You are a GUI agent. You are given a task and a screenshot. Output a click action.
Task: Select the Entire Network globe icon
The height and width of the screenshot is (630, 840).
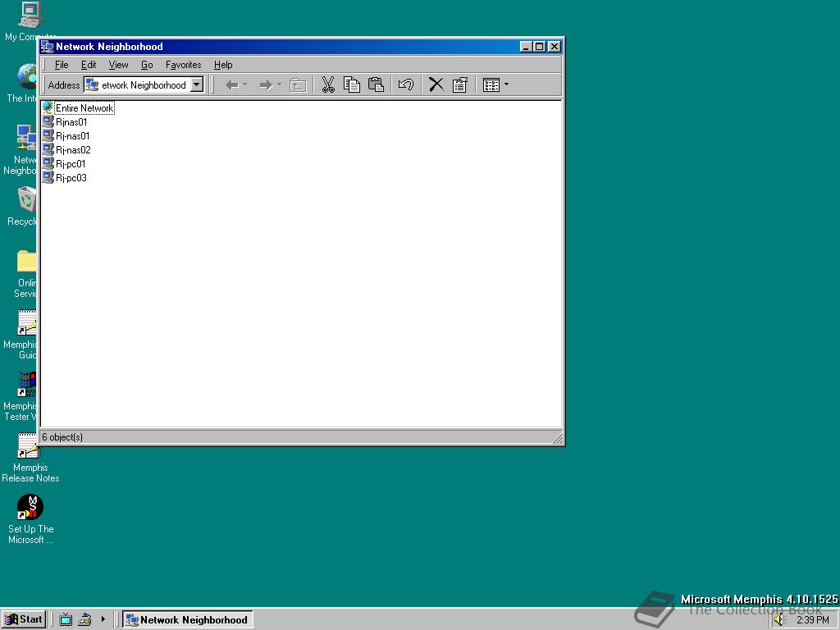48,107
